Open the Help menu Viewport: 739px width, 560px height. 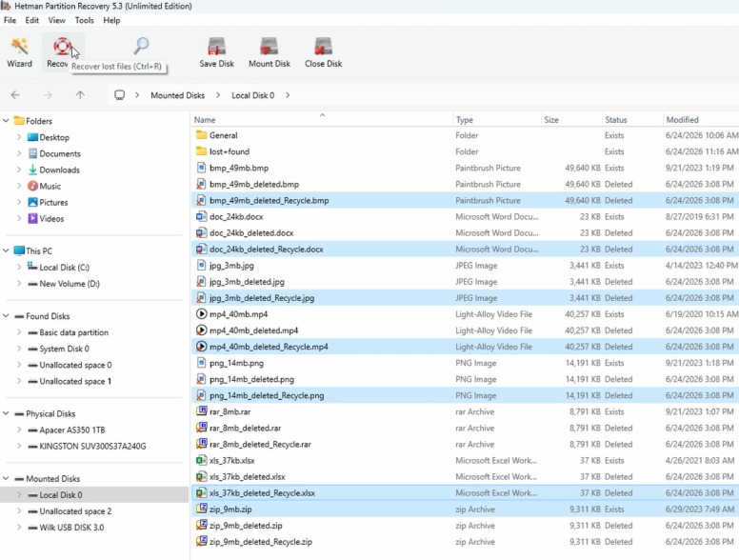point(111,20)
